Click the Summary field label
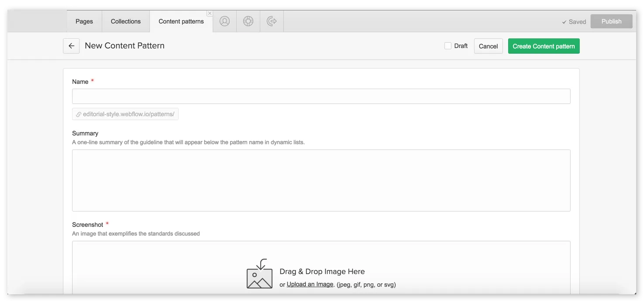This screenshot has width=644, height=303. pyautogui.click(x=85, y=133)
